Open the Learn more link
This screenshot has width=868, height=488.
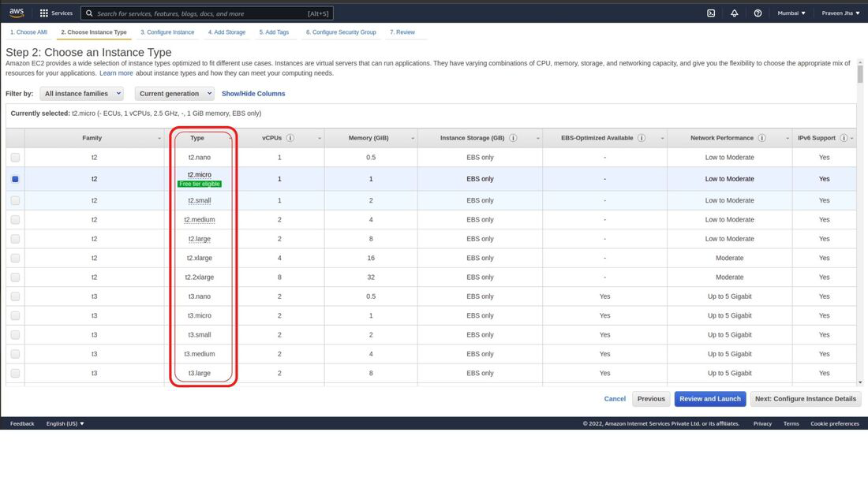tap(116, 73)
